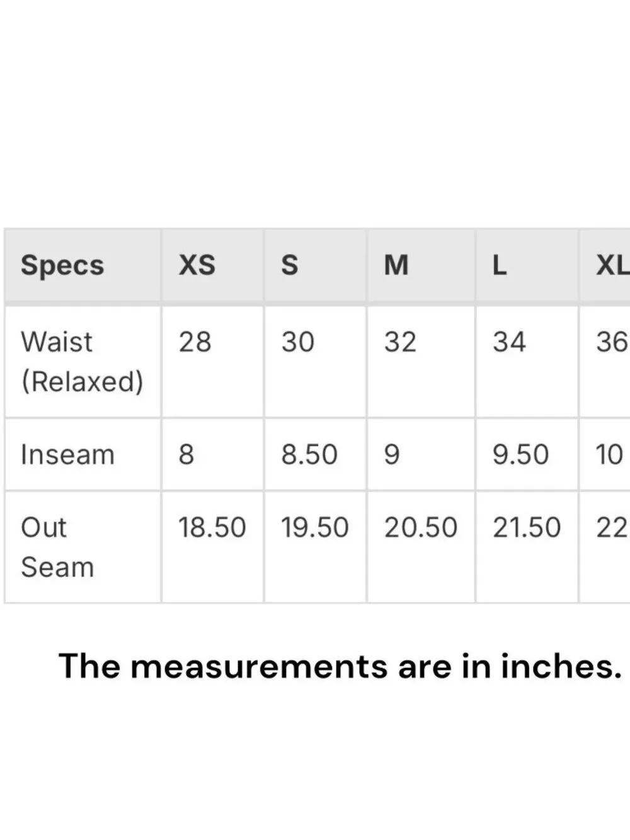Click the M waist value 32

(x=401, y=342)
